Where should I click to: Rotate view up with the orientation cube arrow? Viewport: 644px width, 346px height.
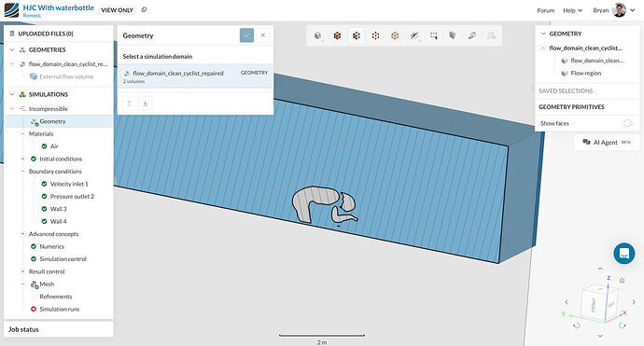tap(600, 269)
